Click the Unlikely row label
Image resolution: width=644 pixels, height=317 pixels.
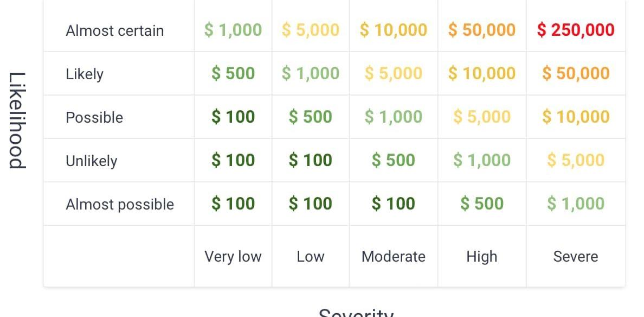(91, 161)
